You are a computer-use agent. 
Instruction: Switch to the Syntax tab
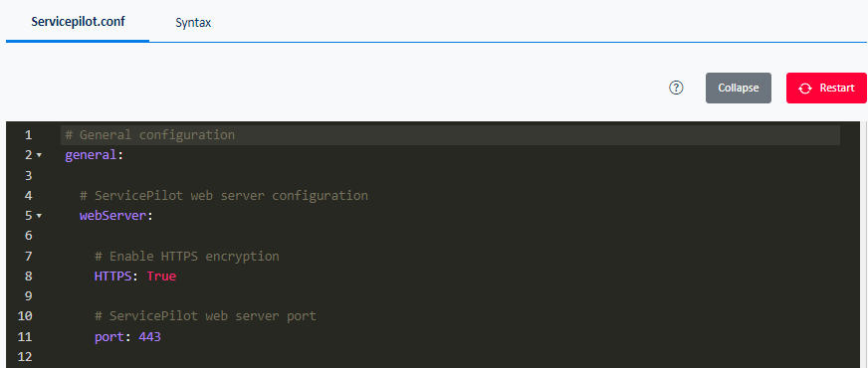click(193, 23)
